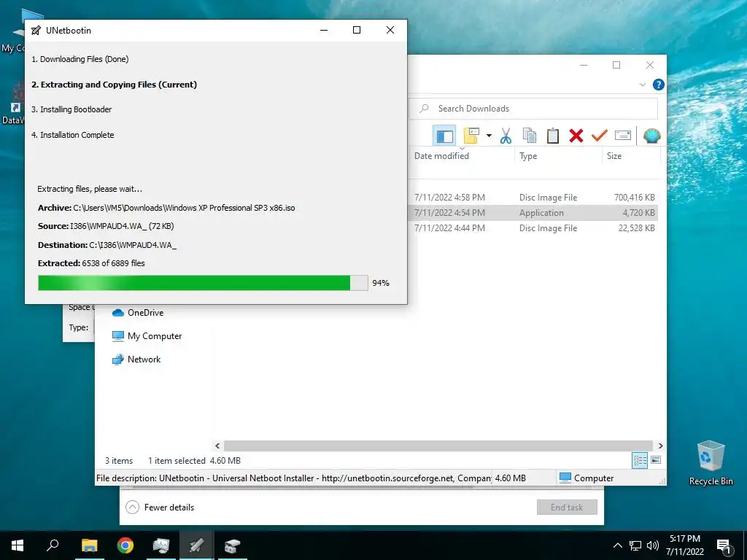The image size is (747, 560).
Task: Click the taskbar Search magnifier icon
Action: point(53,545)
